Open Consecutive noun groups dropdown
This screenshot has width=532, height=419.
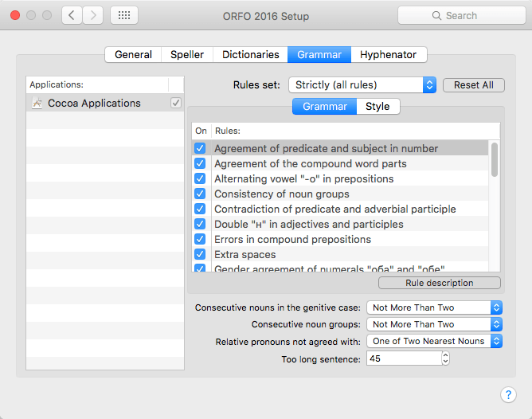(x=434, y=324)
